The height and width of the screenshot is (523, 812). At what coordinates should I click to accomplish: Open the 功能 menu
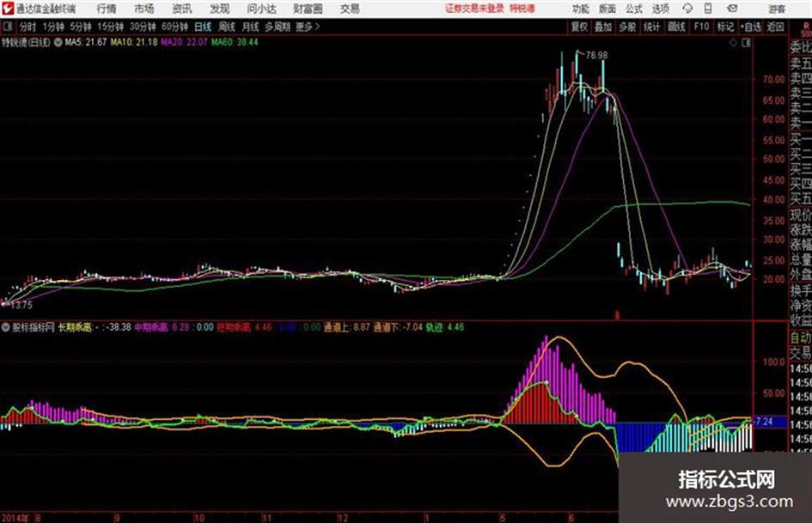[581, 9]
